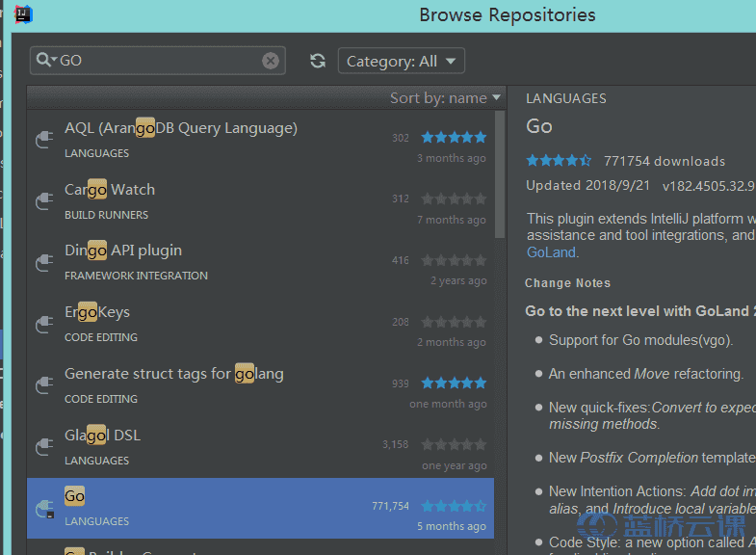Viewport: 756px width, 555px height.
Task: Reload the plugin repository list
Action: 317,61
